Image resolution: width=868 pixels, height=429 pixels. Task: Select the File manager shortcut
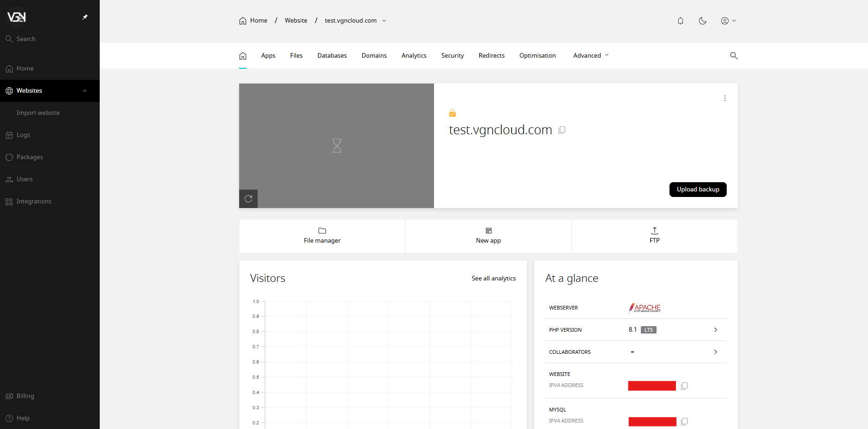[x=322, y=236]
